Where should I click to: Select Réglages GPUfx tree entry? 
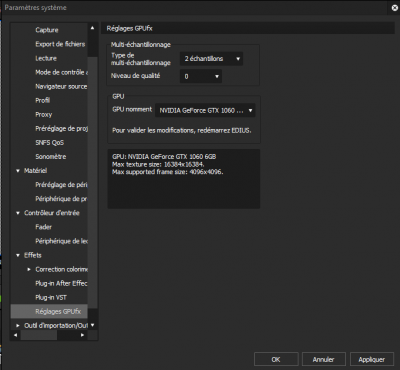tap(49, 311)
